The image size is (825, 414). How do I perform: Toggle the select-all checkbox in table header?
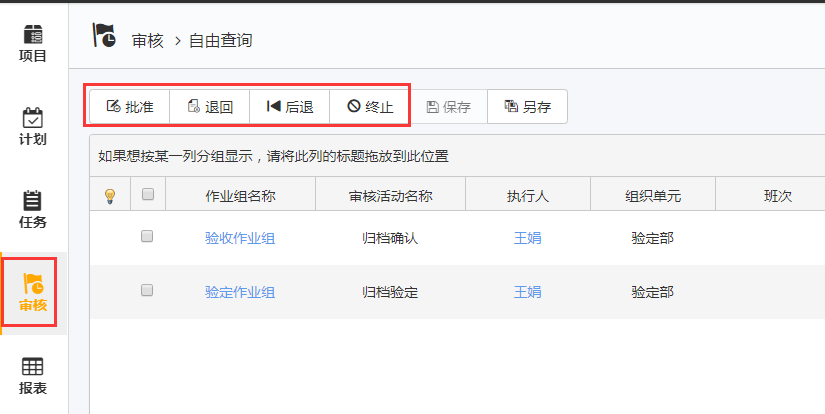(148, 195)
